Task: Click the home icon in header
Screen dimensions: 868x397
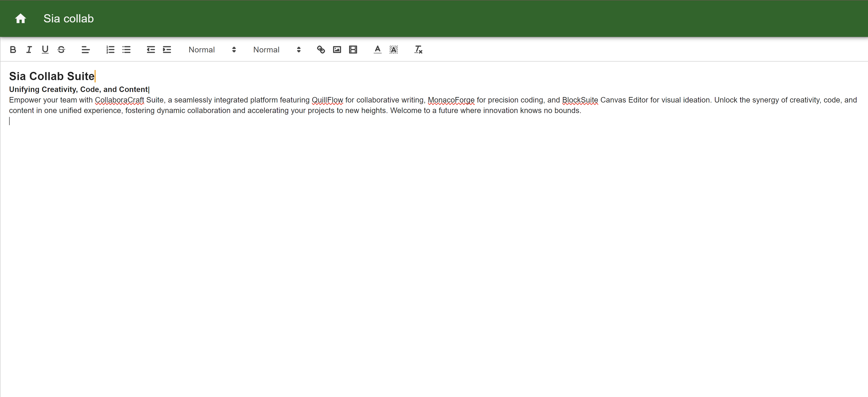Action: (x=21, y=19)
